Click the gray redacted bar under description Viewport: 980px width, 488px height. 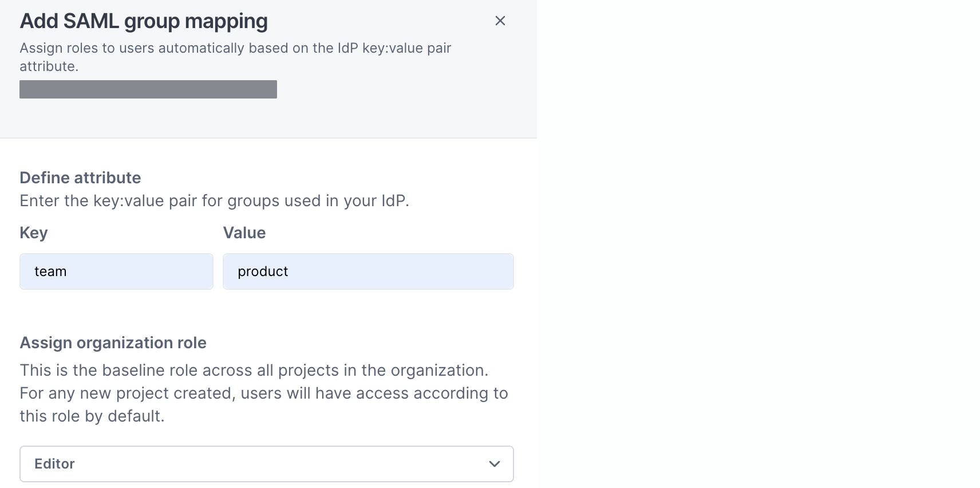point(148,89)
